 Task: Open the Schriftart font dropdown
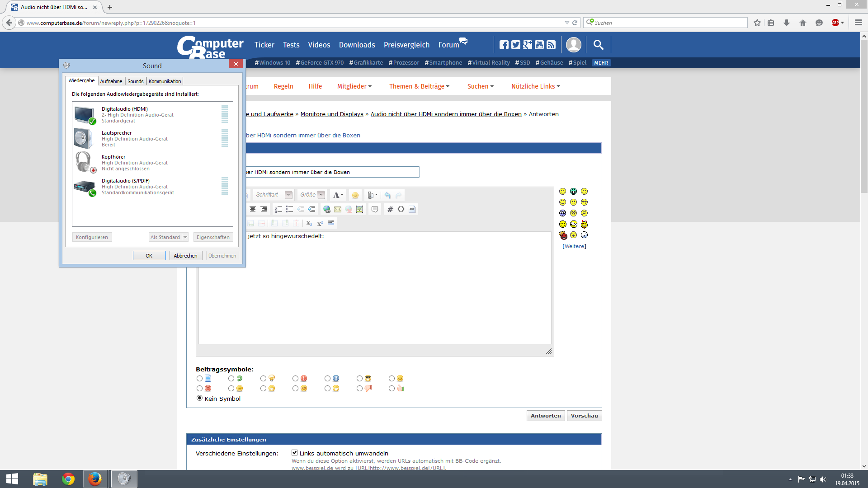(288, 195)
